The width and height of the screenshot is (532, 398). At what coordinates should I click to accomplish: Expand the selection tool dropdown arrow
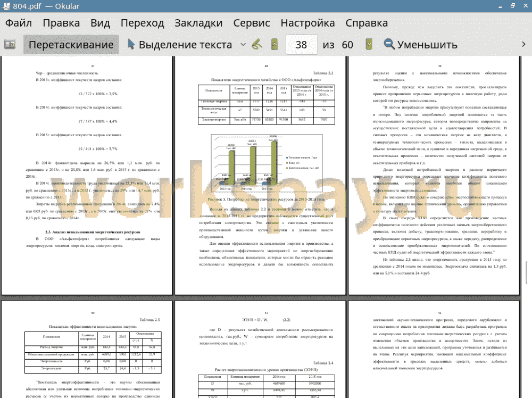coord(243,45)
